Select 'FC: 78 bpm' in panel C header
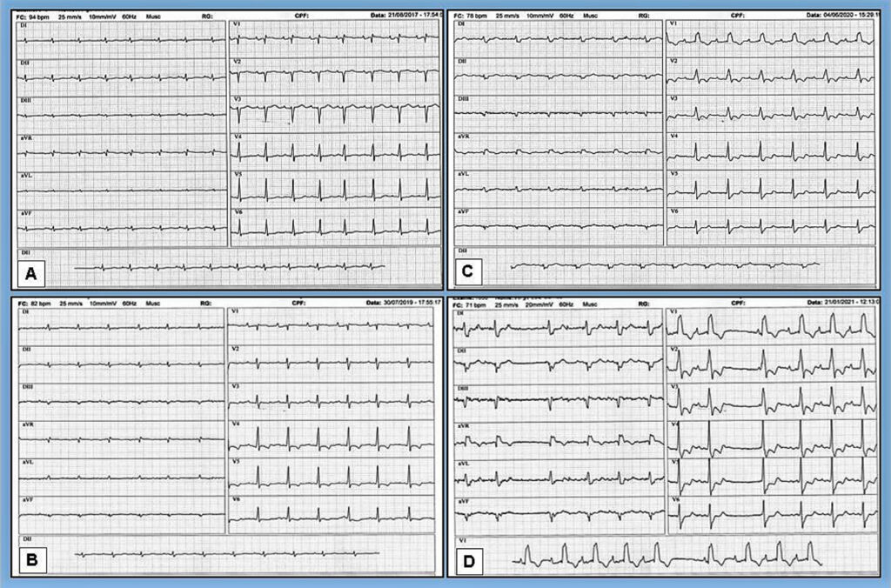This screenshot has width=891, height=588. point(471,16)
